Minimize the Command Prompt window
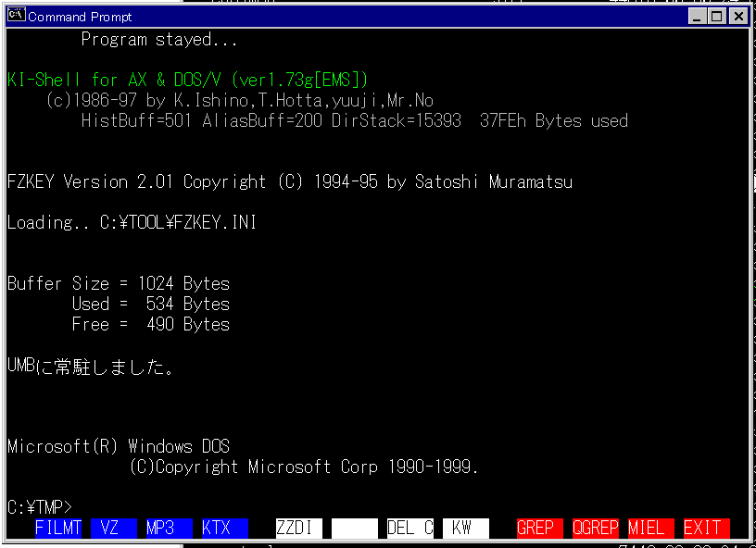The height and width of the screenshot is (548, 756). [698, 17]
